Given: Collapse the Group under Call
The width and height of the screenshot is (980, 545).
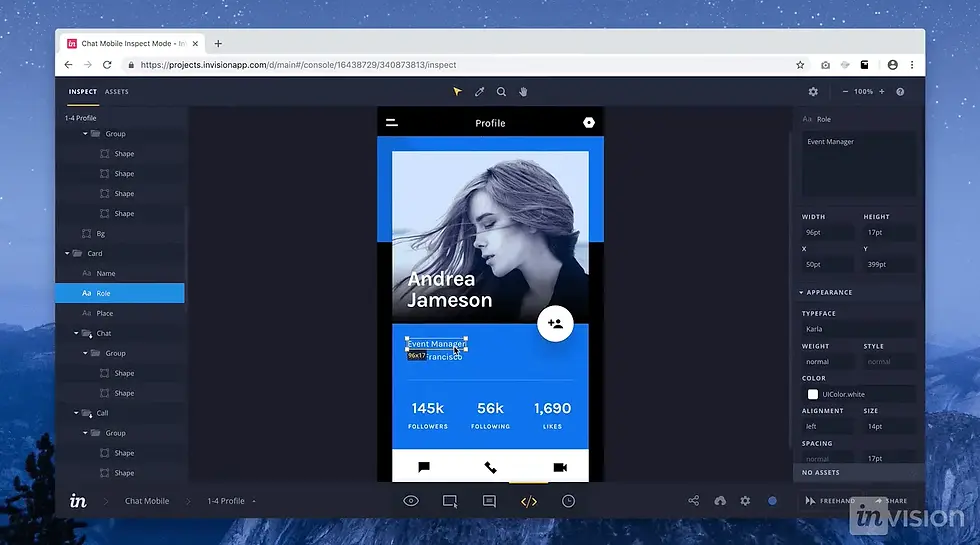Looking at the screenshot, I should pyautogui.click(x=86, y=433).
